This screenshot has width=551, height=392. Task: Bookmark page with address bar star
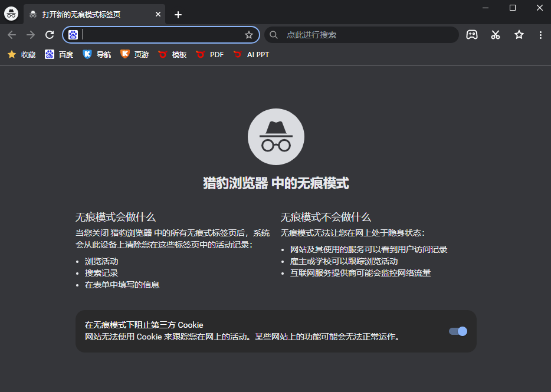pos(249,35)
